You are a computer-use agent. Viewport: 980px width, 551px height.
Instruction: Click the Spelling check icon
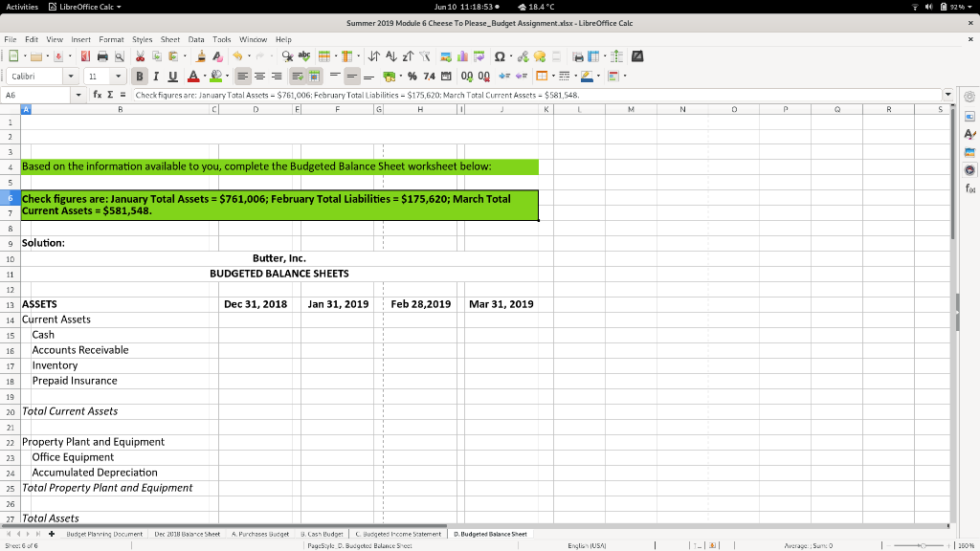point(303,56)
